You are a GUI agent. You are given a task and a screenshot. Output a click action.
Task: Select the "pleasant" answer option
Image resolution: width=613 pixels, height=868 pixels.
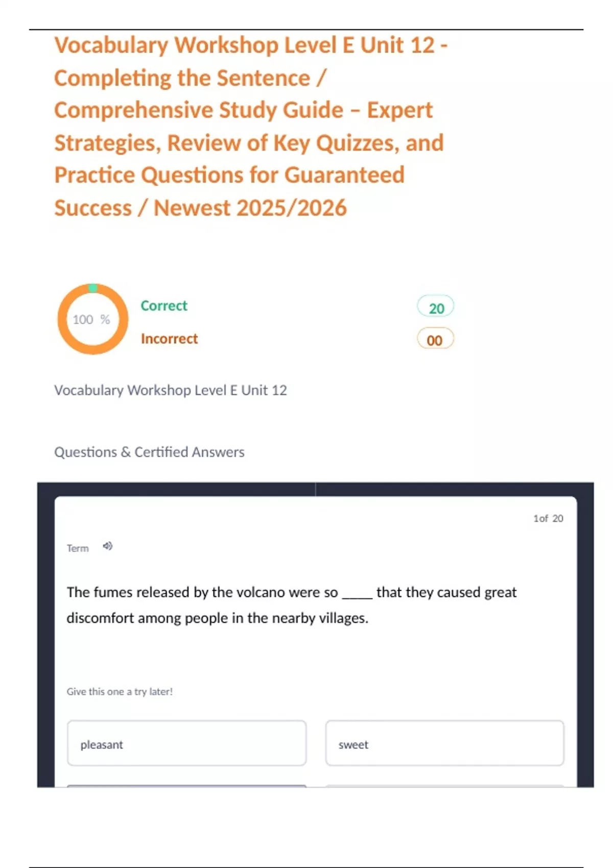(x=186, y=743)
